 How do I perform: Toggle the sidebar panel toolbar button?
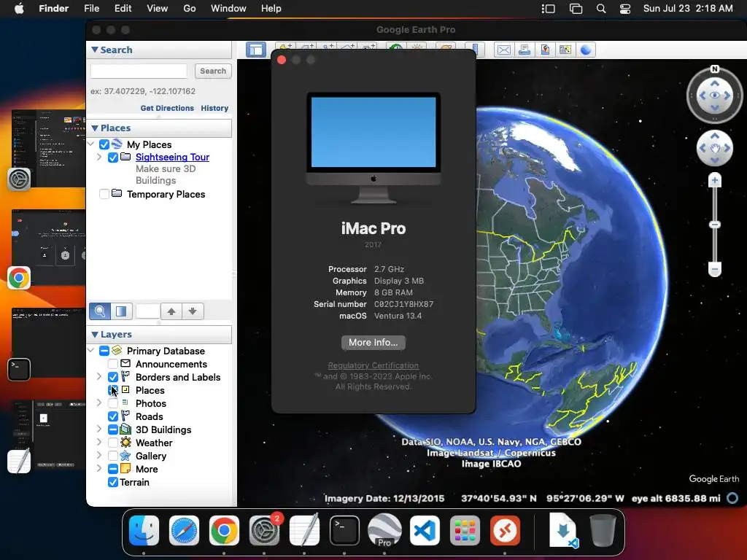[256, 50]
